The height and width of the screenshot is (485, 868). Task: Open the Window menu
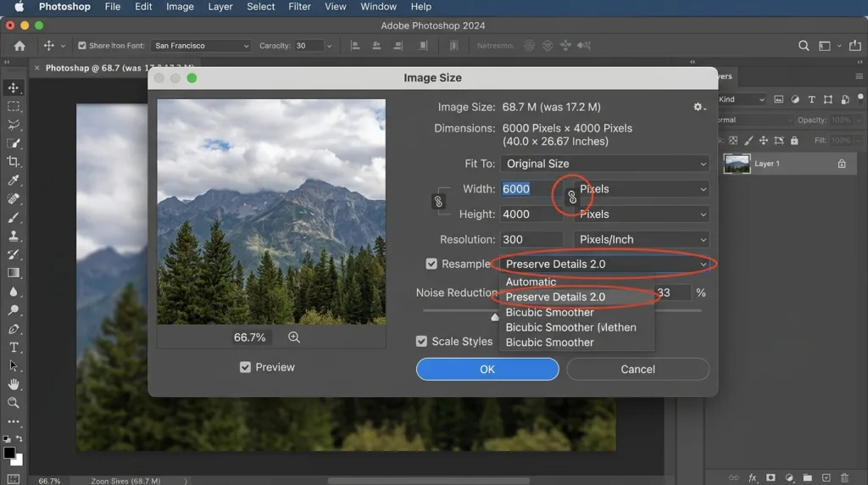[378, 7]
